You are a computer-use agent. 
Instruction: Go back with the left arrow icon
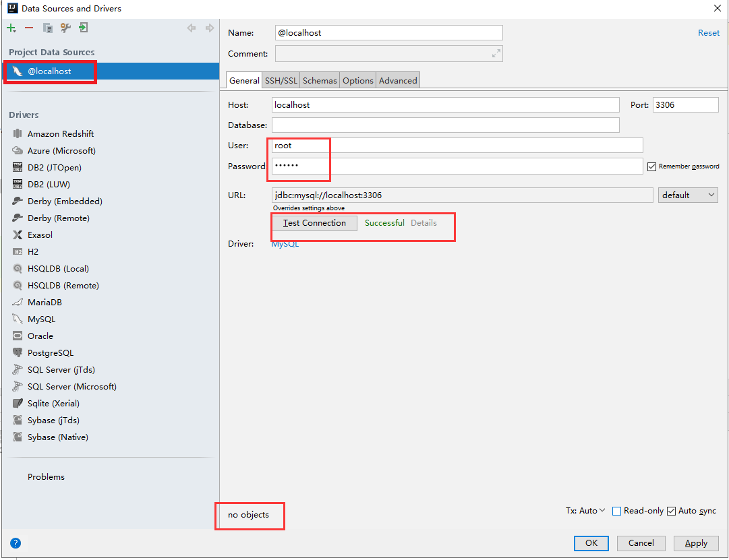191,28
